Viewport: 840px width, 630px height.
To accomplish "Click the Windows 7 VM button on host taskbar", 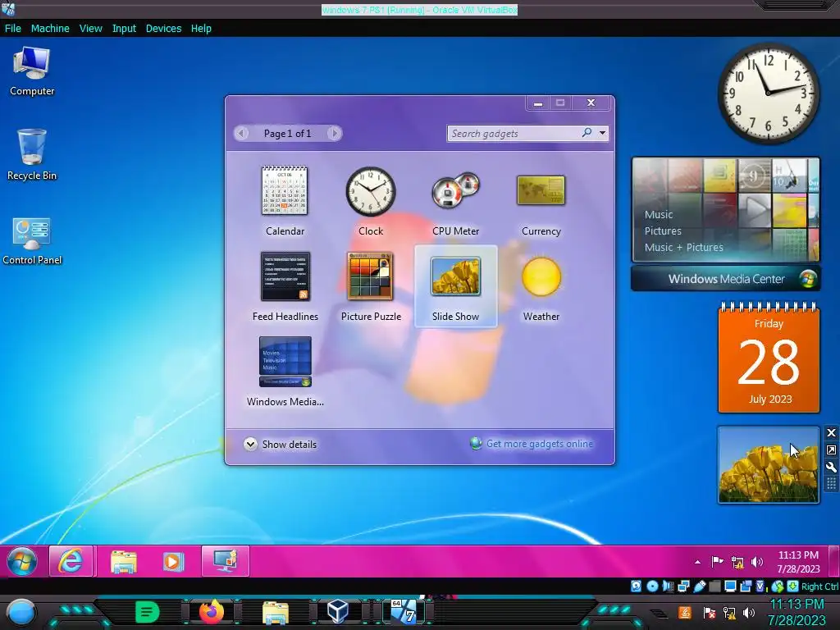I will [x=404, y=612].
